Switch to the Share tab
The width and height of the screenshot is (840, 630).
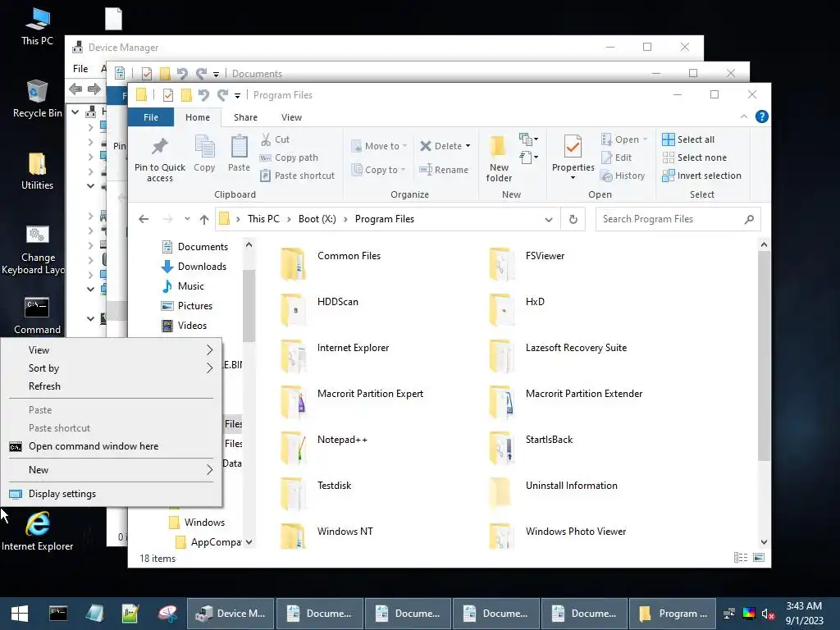point(245,117)
